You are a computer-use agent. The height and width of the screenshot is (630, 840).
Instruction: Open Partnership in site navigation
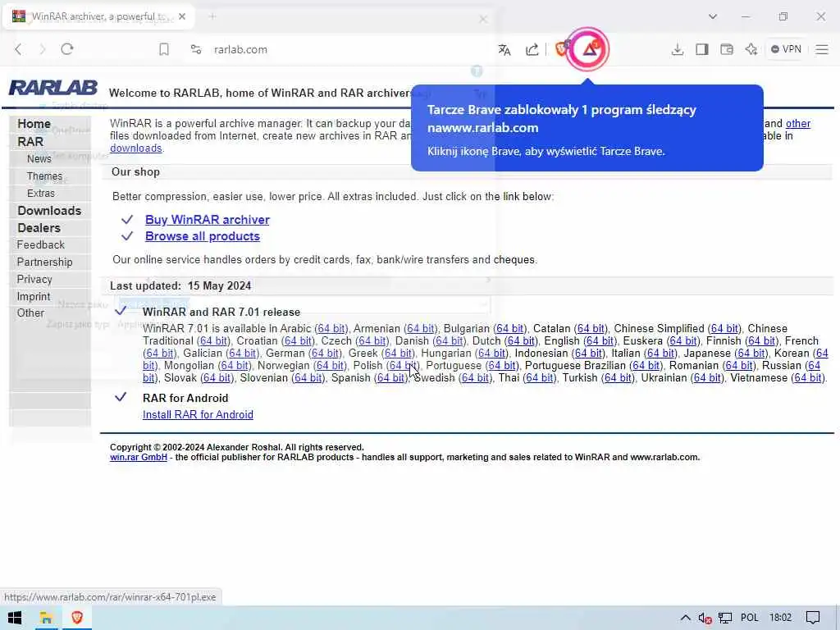(44, 262)
